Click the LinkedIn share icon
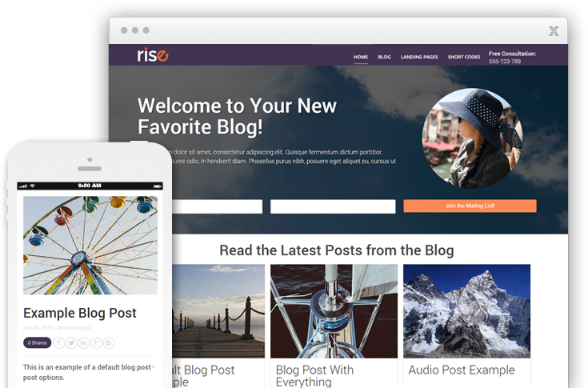Viewport: 588px width, 388px height. (x=84, y=342)
